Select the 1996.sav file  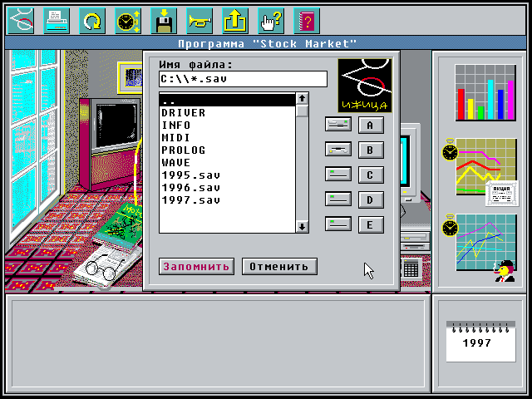(x=227, y=188)
